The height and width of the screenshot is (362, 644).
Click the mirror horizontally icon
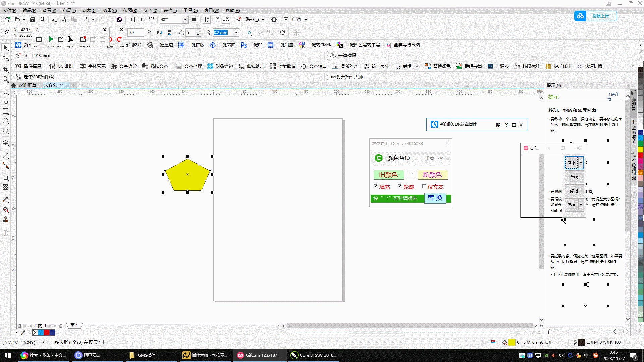click(x=160, y=33)
